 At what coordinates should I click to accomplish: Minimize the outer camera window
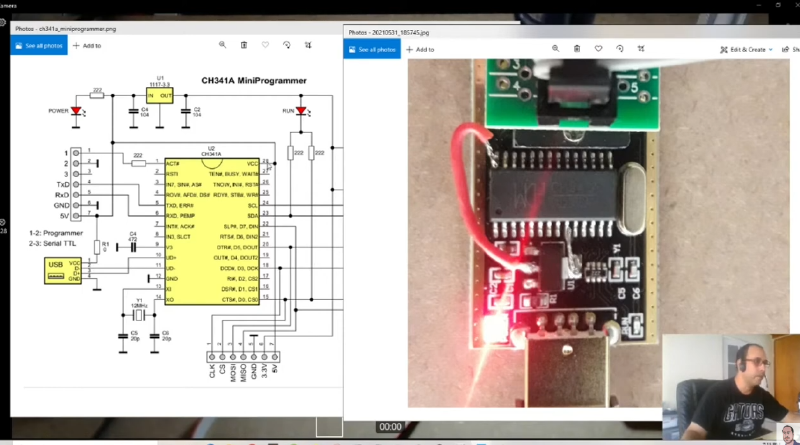(760, 5)
